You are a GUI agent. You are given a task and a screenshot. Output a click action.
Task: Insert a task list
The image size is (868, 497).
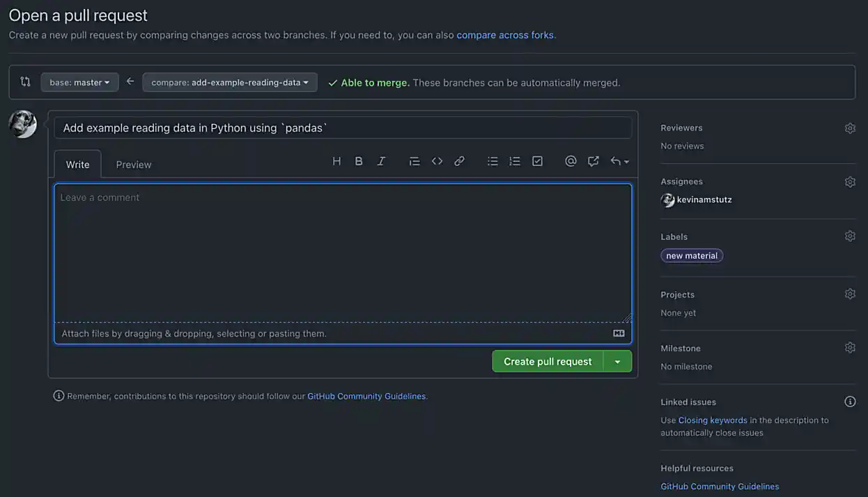[537, 161]
